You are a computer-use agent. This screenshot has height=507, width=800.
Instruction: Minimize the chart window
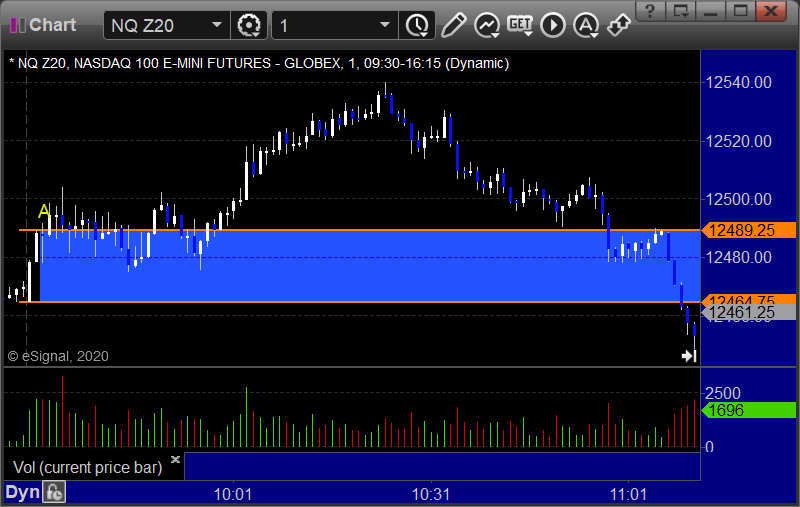click(711, 10)
